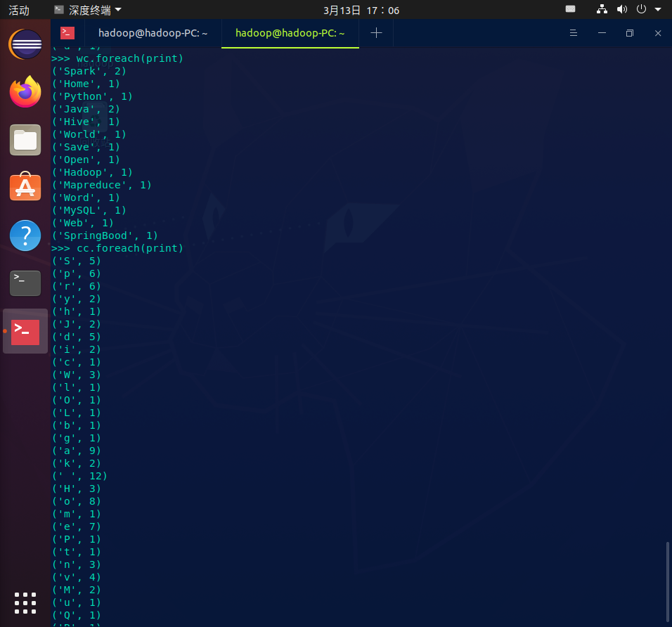The height and width of the screenshot is (627, 672).
Task: Click the ('Mapreduce', 1) output line
Action: (101, 185)
